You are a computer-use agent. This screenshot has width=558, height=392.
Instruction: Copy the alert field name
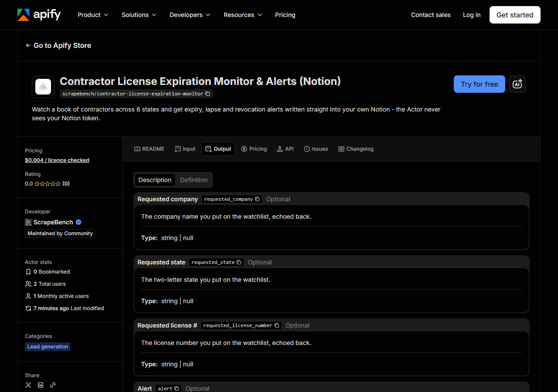click(x=177, y=389)
